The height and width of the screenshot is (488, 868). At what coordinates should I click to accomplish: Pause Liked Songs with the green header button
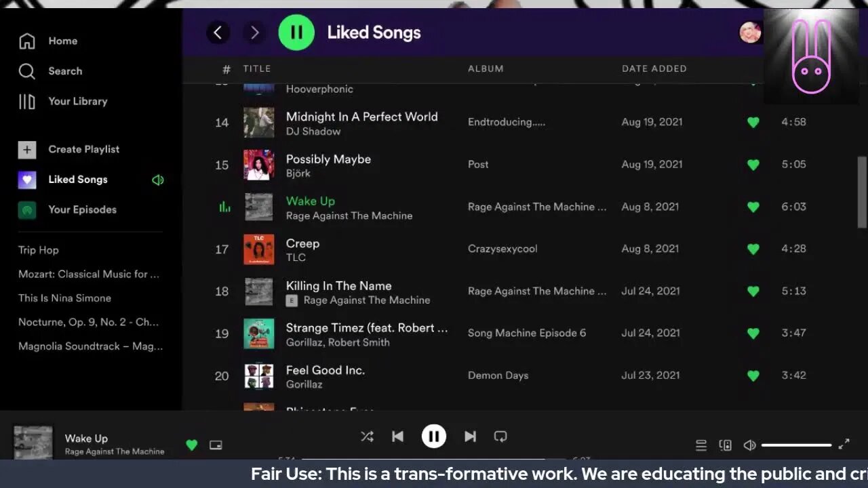pos(296,32)
